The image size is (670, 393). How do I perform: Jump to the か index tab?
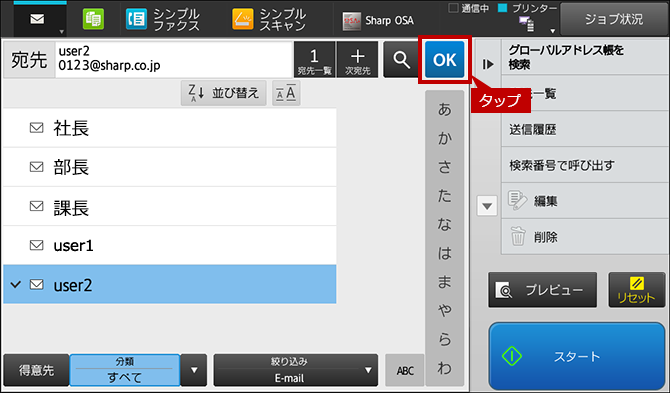444,138
